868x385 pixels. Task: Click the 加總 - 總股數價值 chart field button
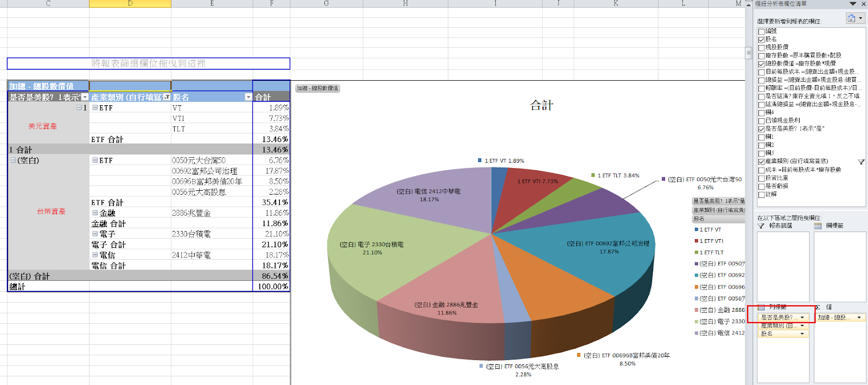pyautogui.click(x=317, y=88)
